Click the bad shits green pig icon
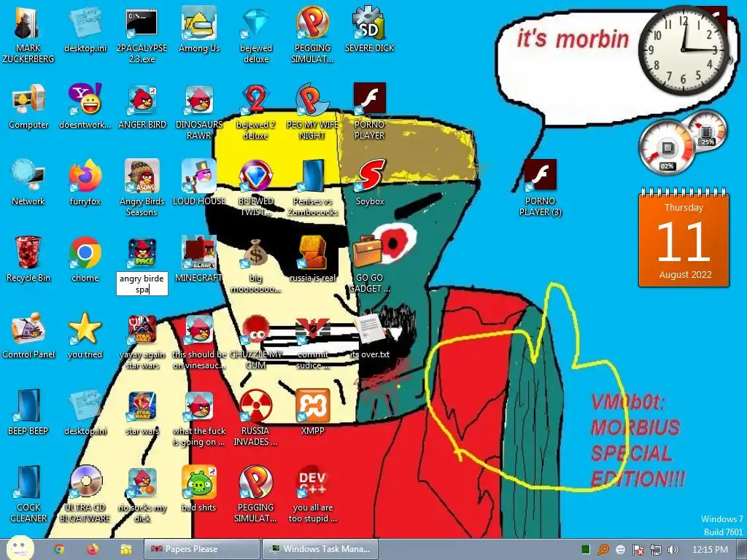Viewport: 747px width, 560px height. (199, 483)
